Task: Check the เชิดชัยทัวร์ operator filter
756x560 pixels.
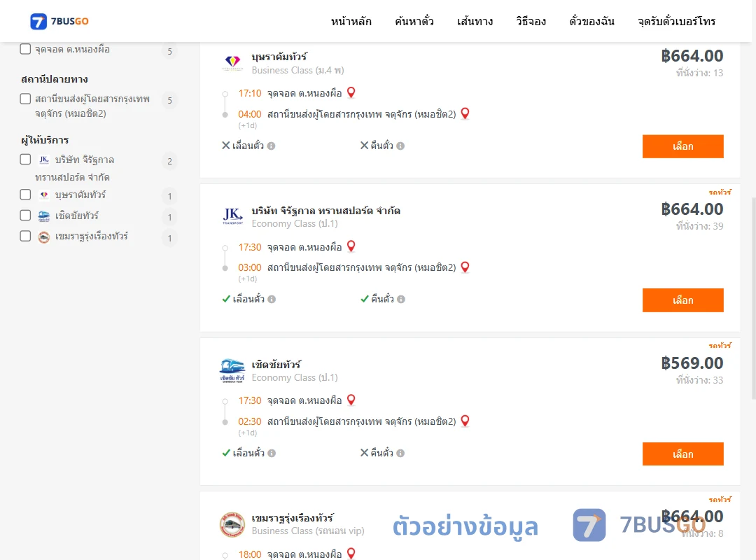Action: [x=26, y=216]
